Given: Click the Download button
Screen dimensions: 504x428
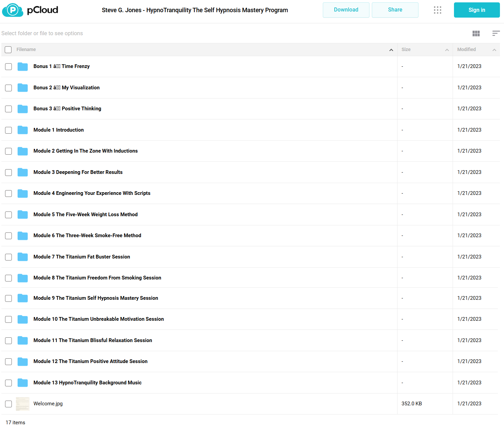Looking at the screenshot, I should pos(346,10).
